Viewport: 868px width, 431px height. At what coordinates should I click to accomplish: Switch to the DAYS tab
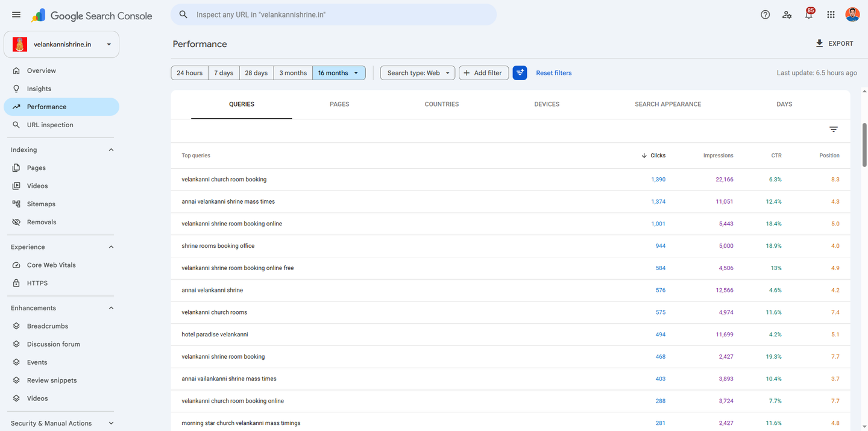784,104
